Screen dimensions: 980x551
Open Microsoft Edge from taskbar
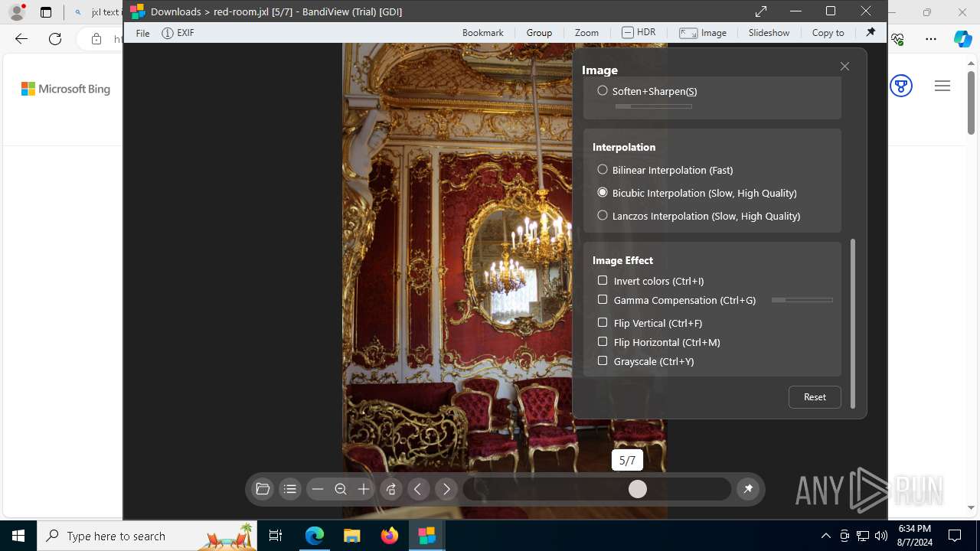[315, 536]
